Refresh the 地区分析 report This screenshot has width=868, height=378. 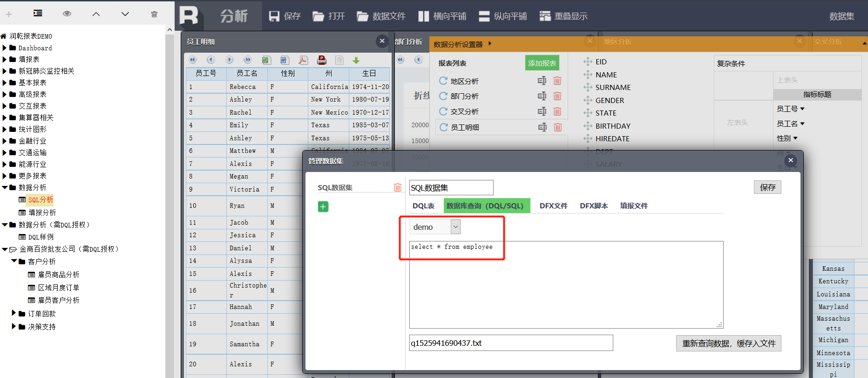click(443, 81)
